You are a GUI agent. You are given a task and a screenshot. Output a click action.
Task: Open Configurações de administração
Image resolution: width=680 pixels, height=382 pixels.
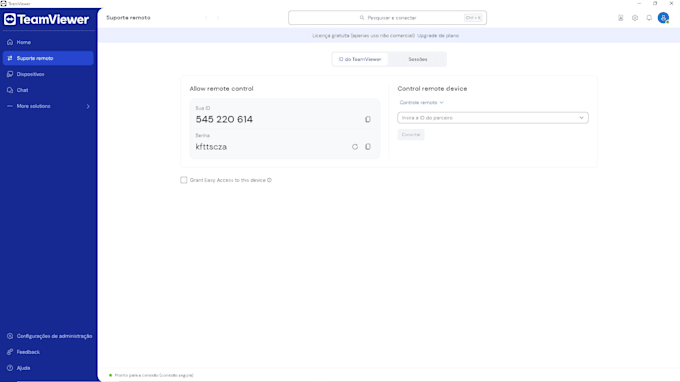tap(48, 336)
